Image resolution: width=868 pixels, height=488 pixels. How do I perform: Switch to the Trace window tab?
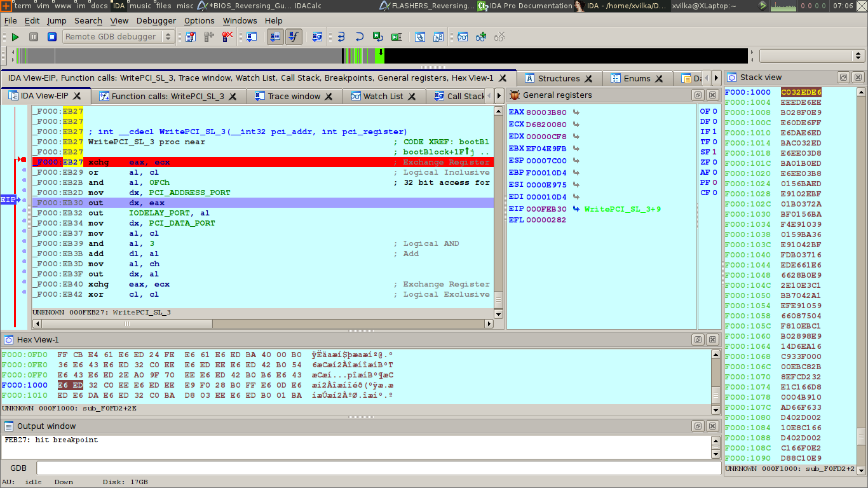pyautogui.click(x=294, y=97)
